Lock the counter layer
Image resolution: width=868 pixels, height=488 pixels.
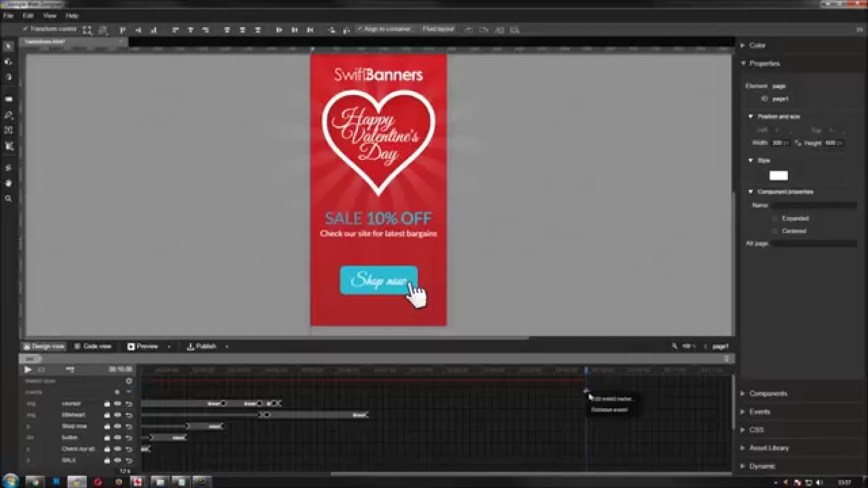106,403
